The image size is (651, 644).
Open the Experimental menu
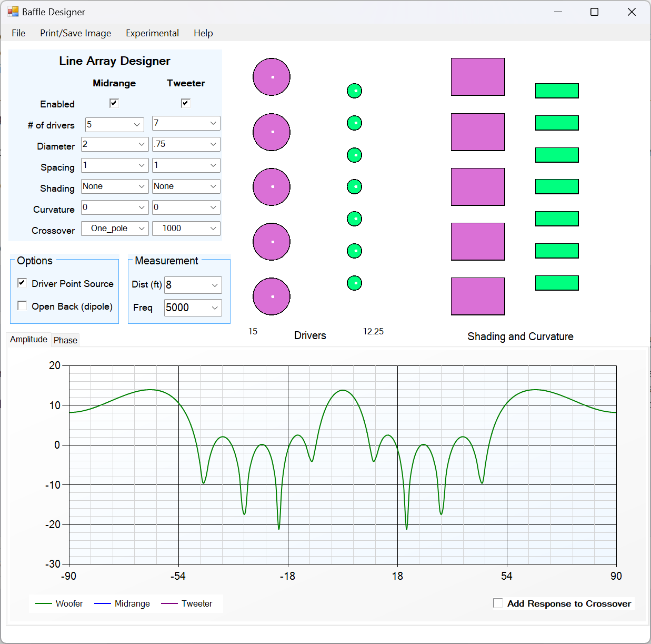click(x=152, y=33)
